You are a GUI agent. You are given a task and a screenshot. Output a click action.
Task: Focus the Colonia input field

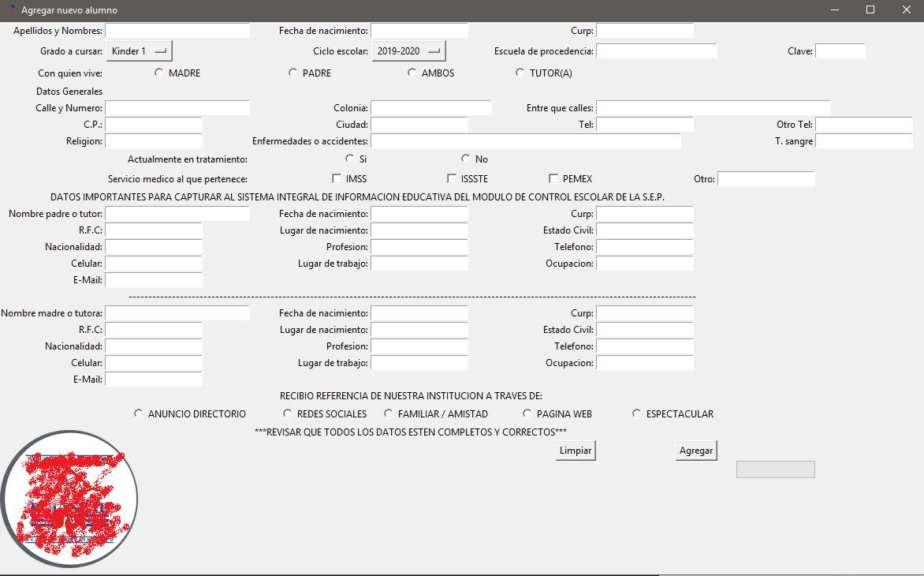pyautogui.click(x=431, y=108)
